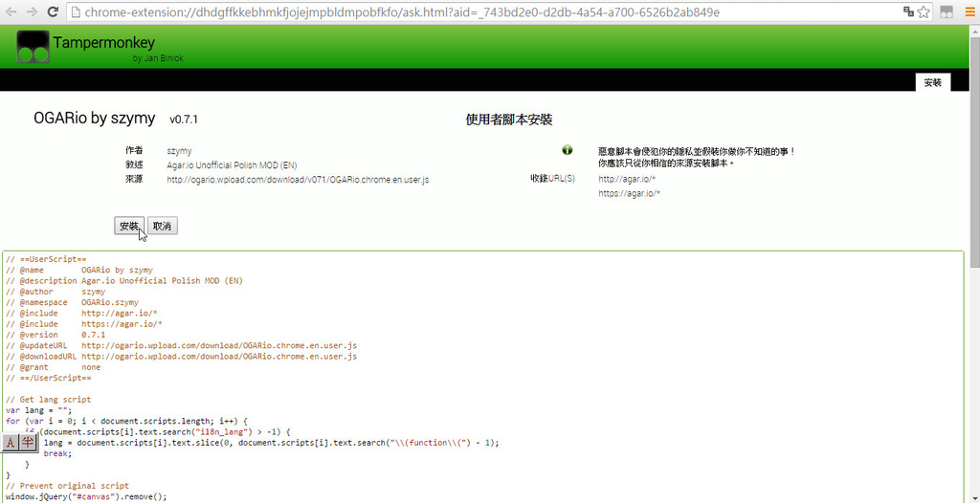Go forward with the browser forward arrow
The image size is (980, 503).
tap(32, 11)
